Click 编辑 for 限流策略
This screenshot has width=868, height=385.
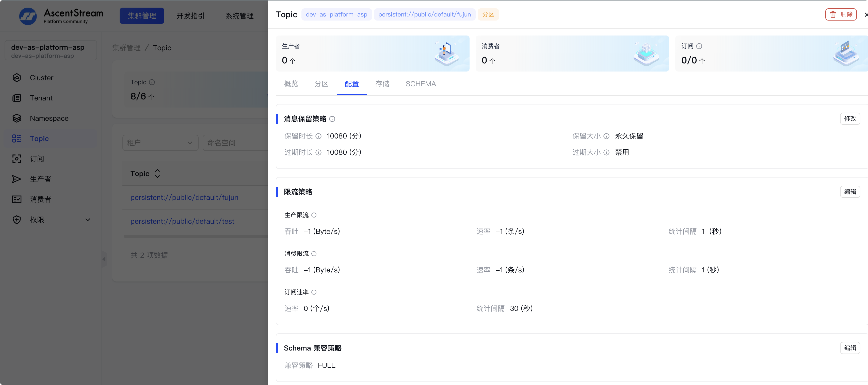point(850,192)
